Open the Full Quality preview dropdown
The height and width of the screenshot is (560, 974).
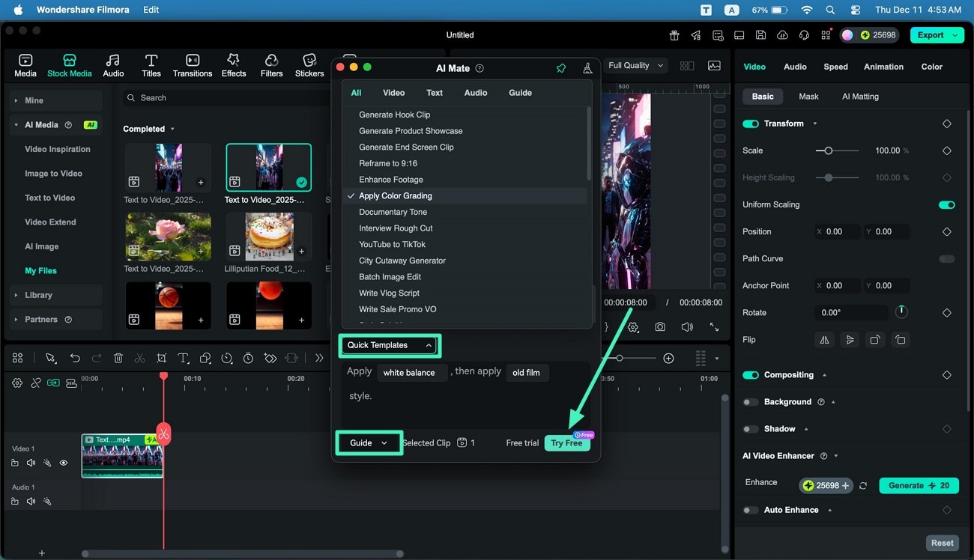[x=635, y=66]
